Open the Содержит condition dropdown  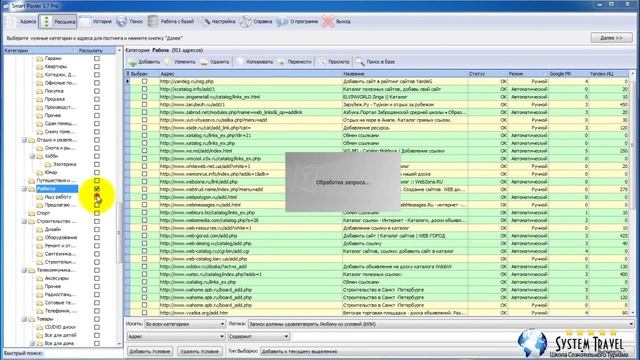tap(259, 336)
